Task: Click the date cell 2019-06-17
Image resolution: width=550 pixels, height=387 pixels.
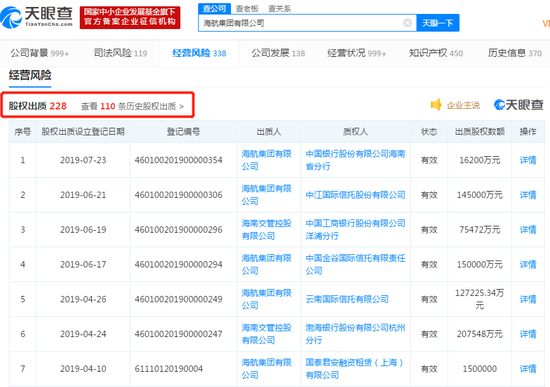Action: (83, 265)
